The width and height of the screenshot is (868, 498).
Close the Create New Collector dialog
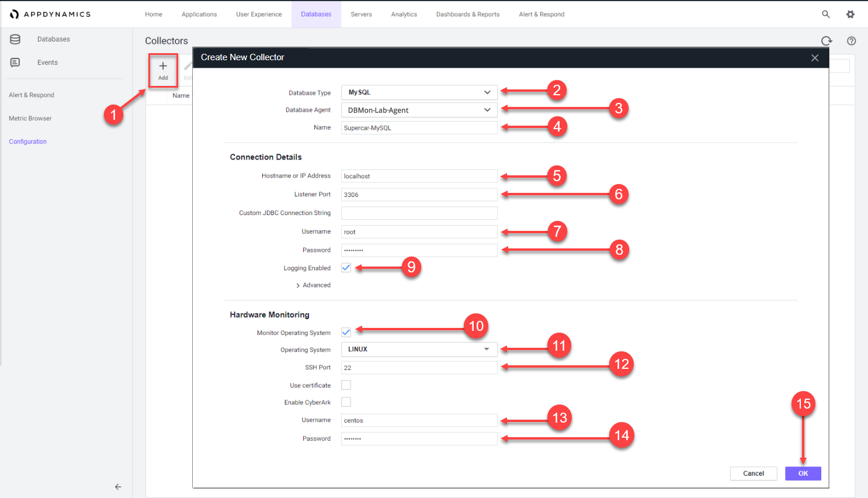815,58
